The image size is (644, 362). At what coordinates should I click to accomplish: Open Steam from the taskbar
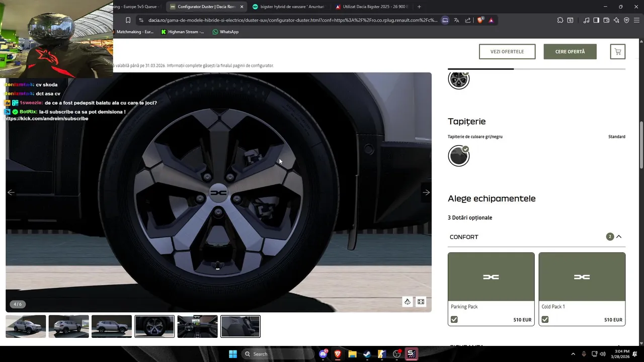click(367, 354)
